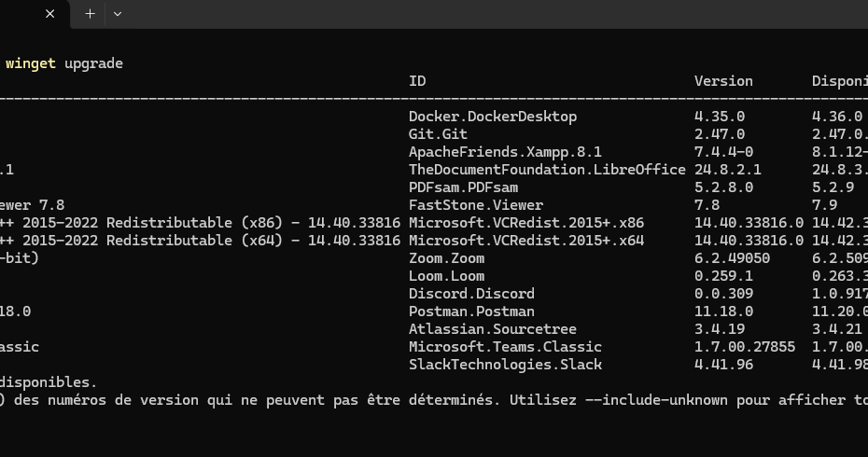This screenshot has height=457, width=868.
Task: Click the 'ID' column header
Action: point(417,81)
